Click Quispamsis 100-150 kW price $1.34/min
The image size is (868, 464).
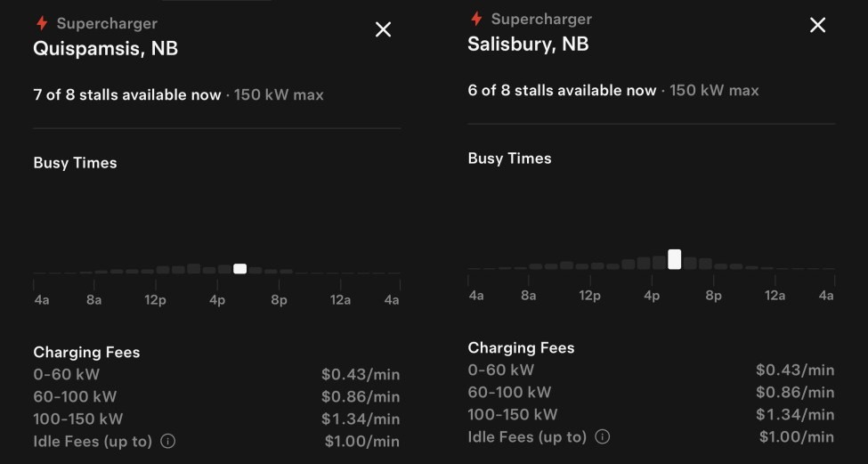pos(360,419)
